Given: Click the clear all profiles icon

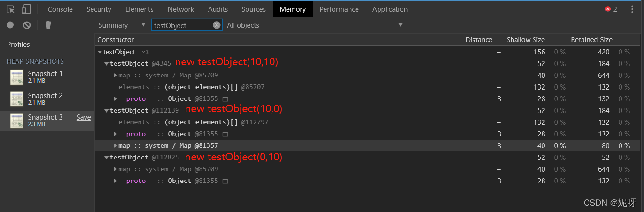Looking at the screenshot, I should pos(27,25).
